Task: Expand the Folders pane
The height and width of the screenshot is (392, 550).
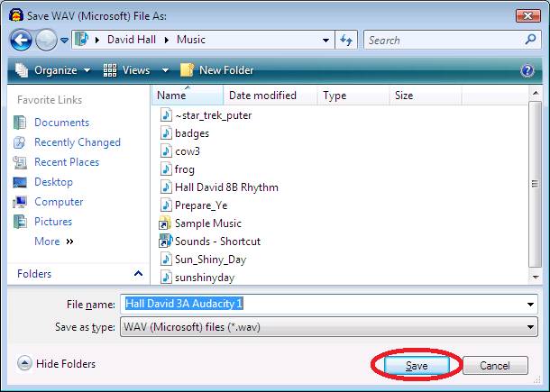Action: coord(138,273)
